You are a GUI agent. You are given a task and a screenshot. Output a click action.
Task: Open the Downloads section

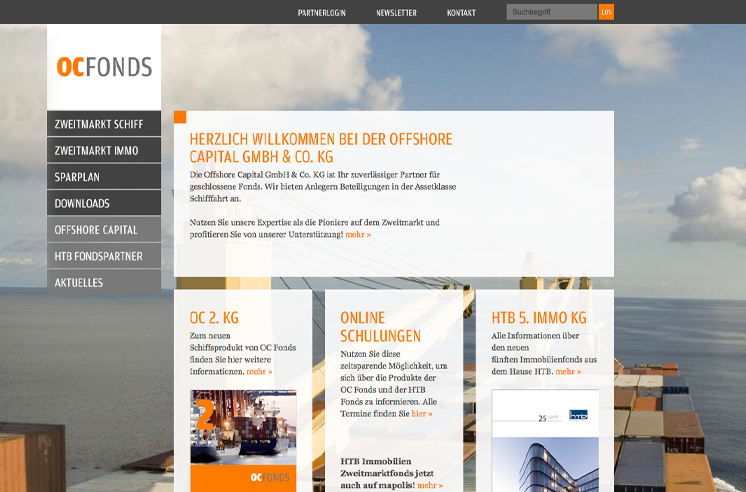104,203
